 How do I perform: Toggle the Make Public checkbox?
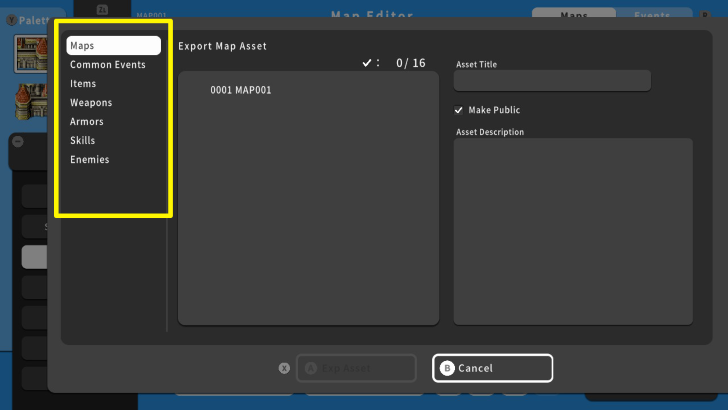(459, 110)
